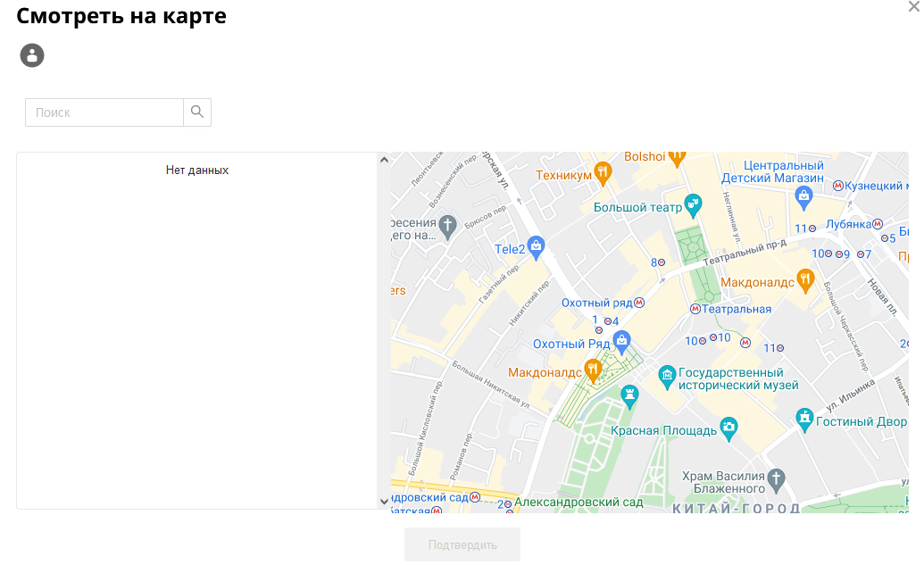Click Центральный Детский Магазин shopping pin

pos(803,197)
